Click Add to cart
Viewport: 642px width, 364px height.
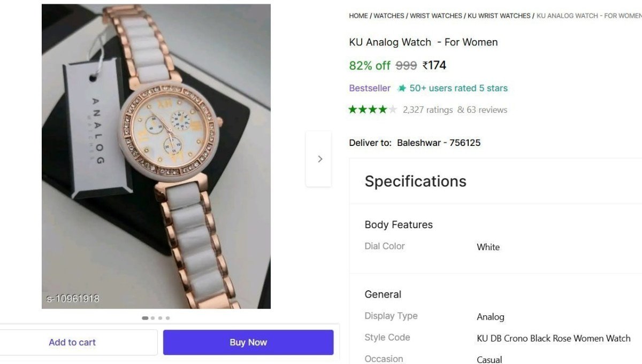point(72,342)
